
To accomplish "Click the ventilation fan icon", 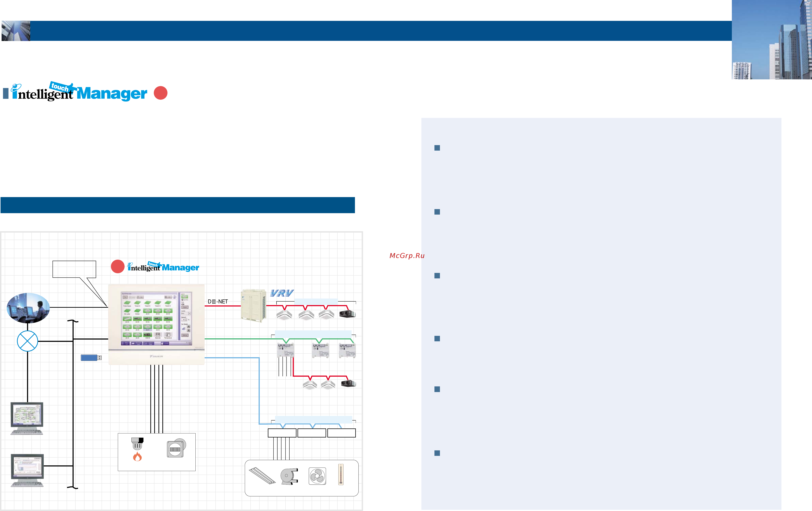I will click(x=317, y=476).
